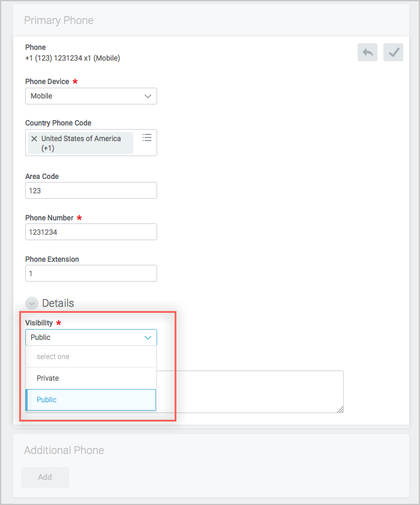The image size is (420, 505).
Task: Open the country code list icon
Action: point(147,138)
